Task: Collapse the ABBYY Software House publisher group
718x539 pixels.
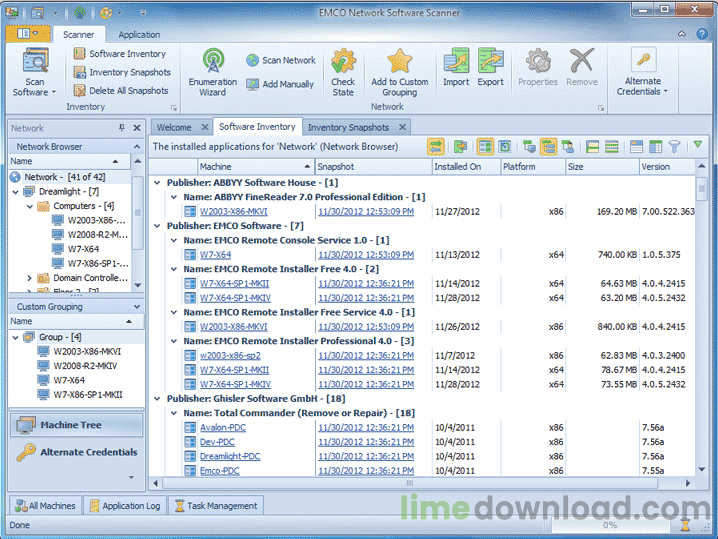Action: [157, 183]
